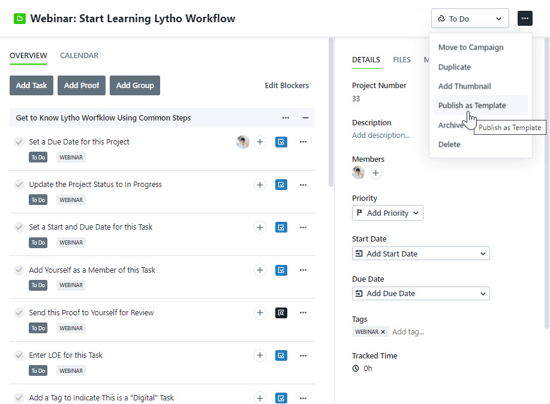The width and height of the screenshot is (550, 404).
Task: Open the group's three-dot menu for Get to Know Lytho Workflow
Action: pyautogui.click(x=286, y=118)
